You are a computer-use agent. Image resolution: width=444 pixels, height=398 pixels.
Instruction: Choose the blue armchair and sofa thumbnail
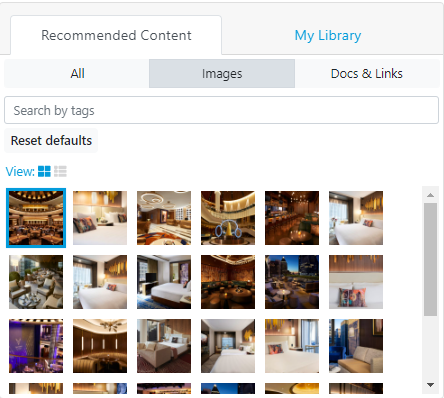pyautogui.click(x=356, y=346)
